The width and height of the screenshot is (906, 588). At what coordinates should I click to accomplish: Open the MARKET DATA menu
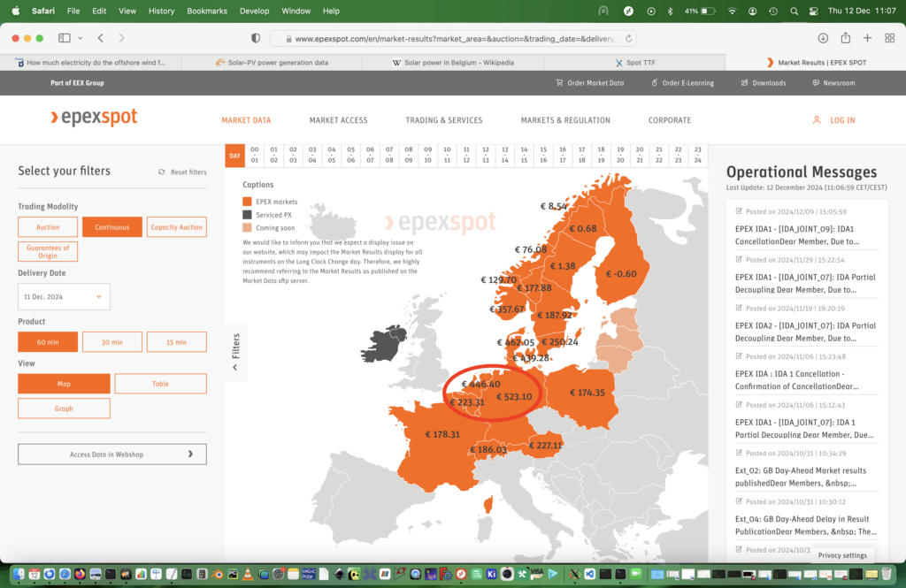click(x=246, y=120)
